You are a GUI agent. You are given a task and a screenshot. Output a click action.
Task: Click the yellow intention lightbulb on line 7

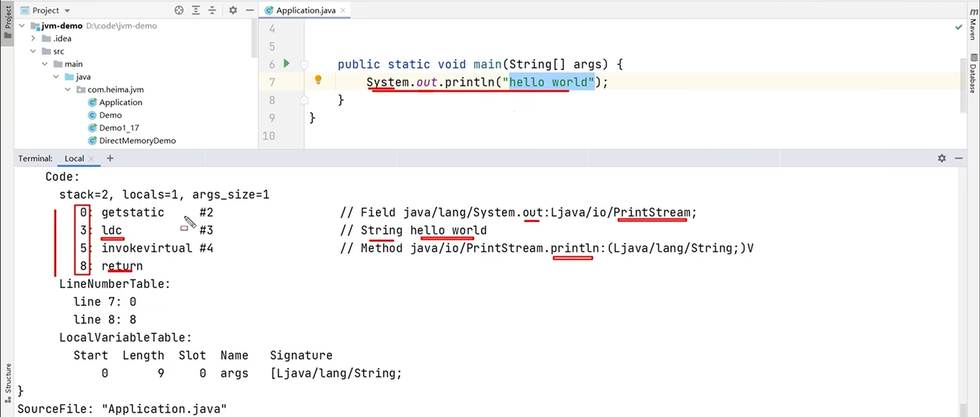tap(318, 79)
